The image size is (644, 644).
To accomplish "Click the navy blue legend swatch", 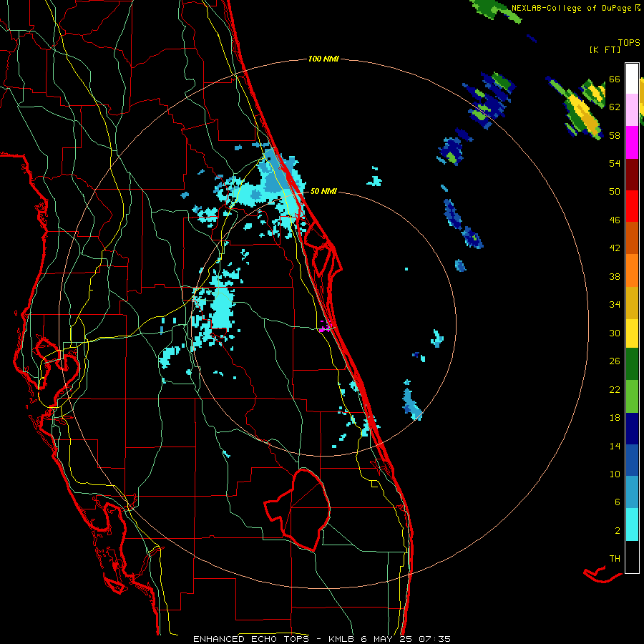I will [x=632, y=429].
